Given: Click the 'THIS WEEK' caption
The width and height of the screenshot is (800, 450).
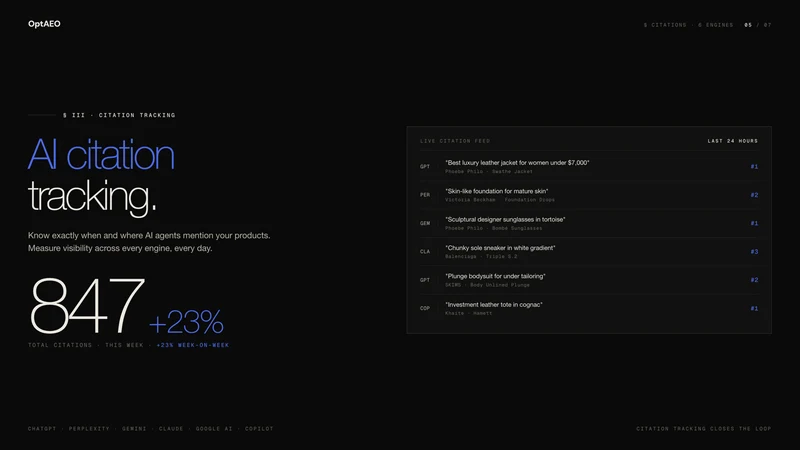Looking at the screenshot, I should [124, 345].
